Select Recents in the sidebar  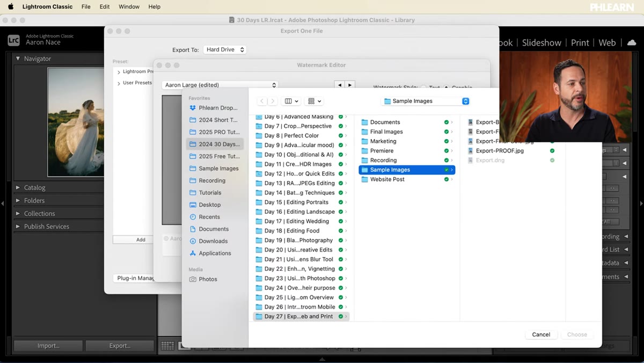pos(214,217)
